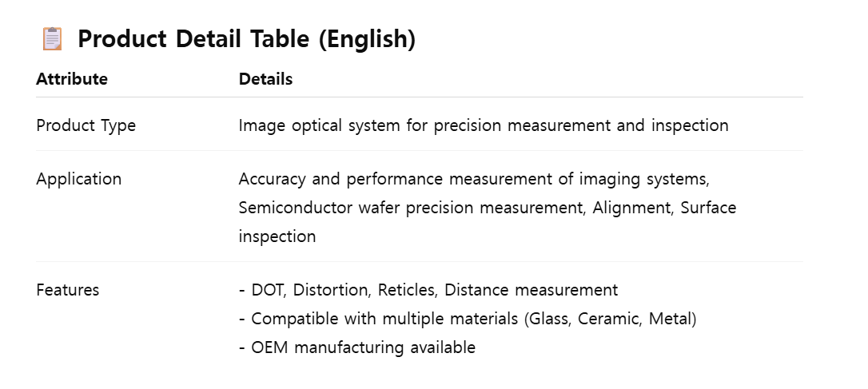Click the word Ceramic in materials list

[x=610, y=319]
